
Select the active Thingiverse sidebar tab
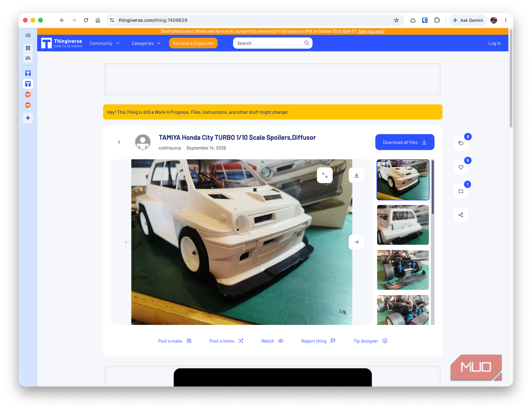[x=28, y=84]
